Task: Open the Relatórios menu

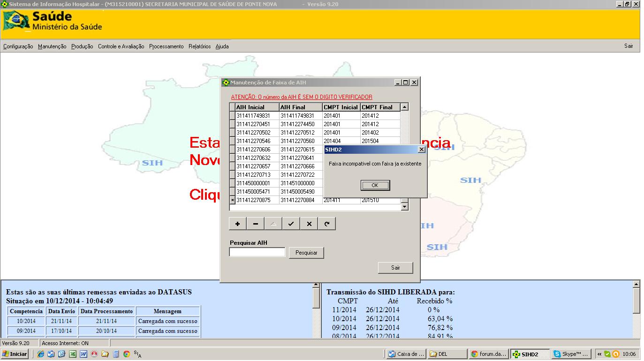Action: 199,46
